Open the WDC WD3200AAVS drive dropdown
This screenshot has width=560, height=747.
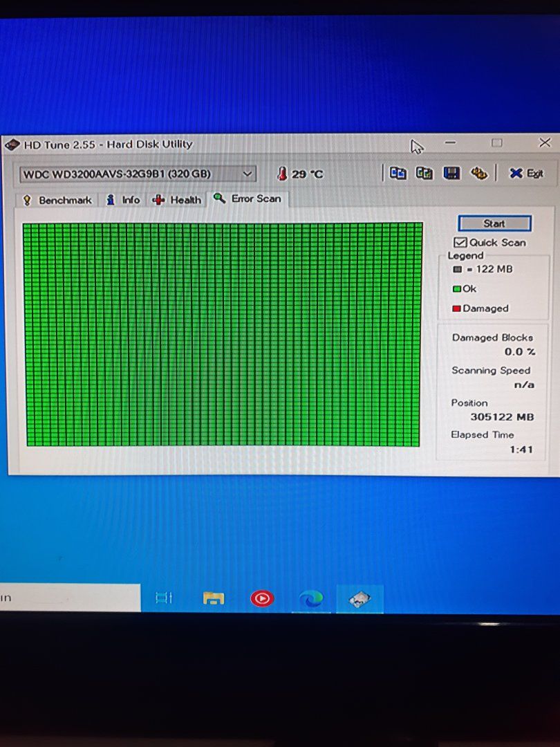coord(138,174)
